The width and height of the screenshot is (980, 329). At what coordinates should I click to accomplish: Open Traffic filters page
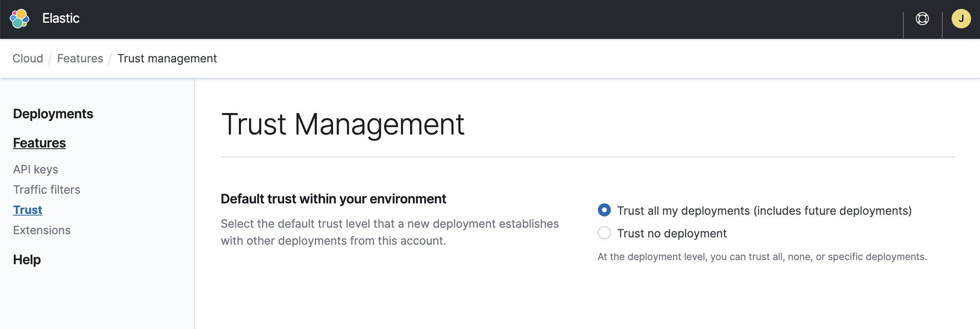click(47, 190)
